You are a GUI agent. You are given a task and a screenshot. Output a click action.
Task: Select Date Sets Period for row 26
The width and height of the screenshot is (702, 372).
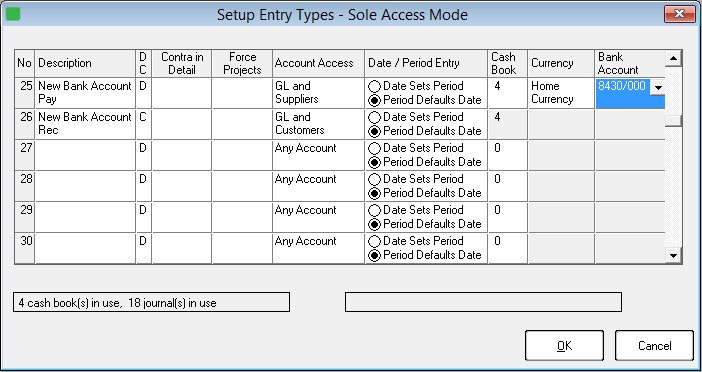click(374, 117)
